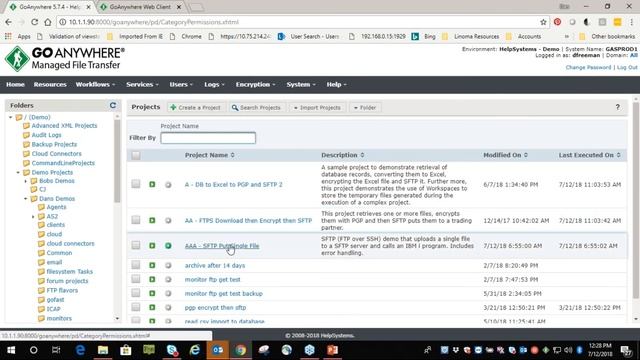Collapse the / (Demo) root folder

click(11, 117)
